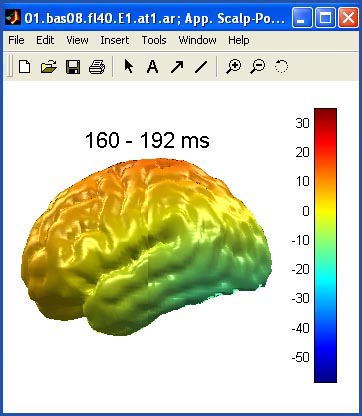Open the Edit menu
This screenshot has width=362, height=416.
(x=45, y=40)
